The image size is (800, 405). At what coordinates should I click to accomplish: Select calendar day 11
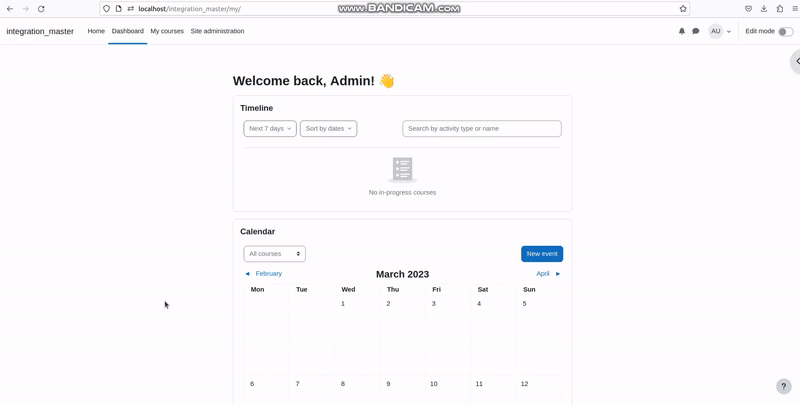479,384
